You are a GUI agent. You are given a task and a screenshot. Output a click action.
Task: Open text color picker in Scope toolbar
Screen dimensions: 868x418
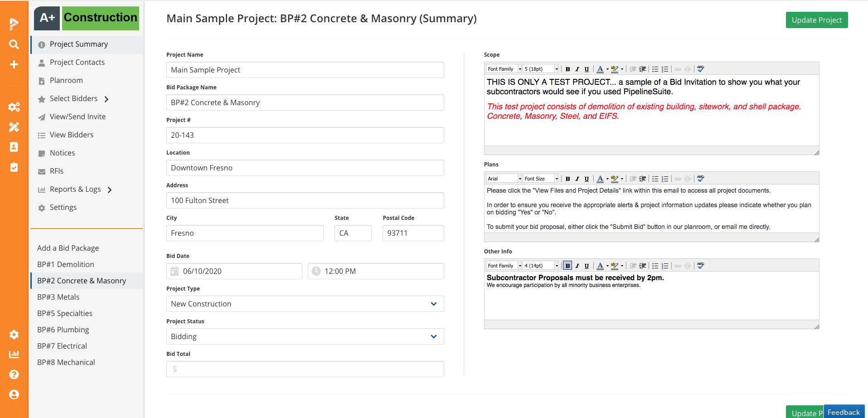point(607,69)
